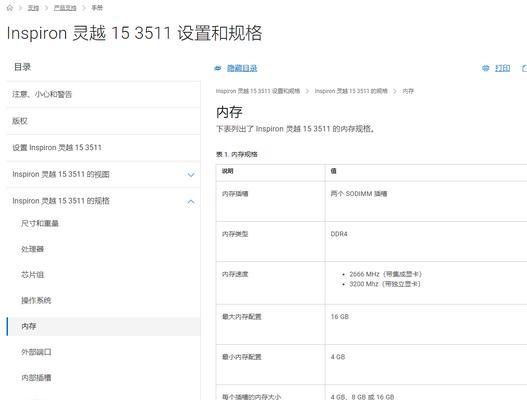
Task: Click the 说明 column header
Action: coord(271,173)
